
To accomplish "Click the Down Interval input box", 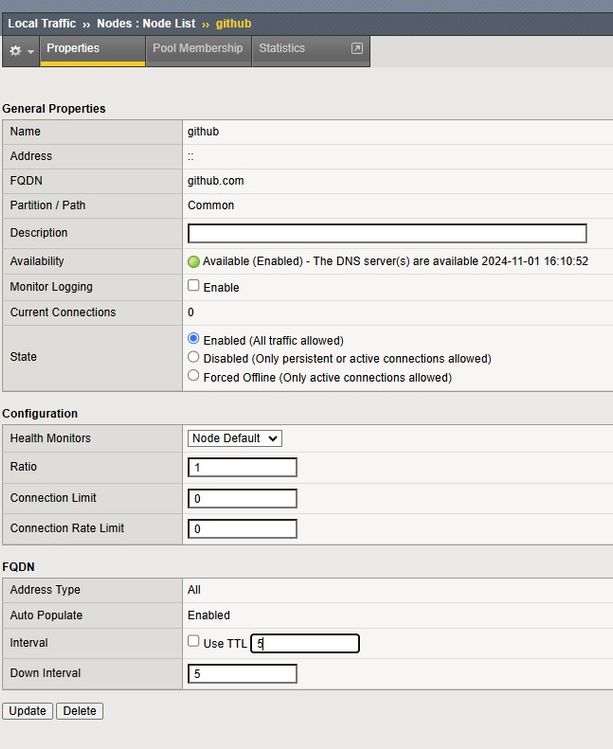I will point(242,674).
